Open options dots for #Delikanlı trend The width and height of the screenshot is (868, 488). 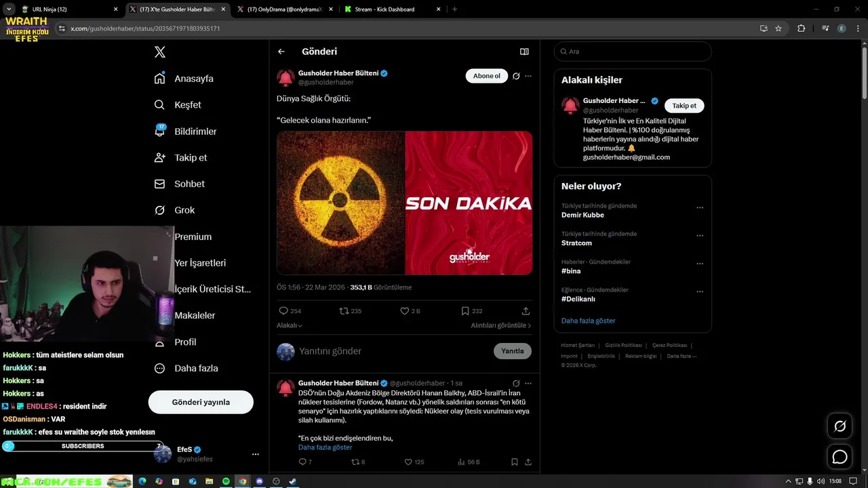point(700,292)
